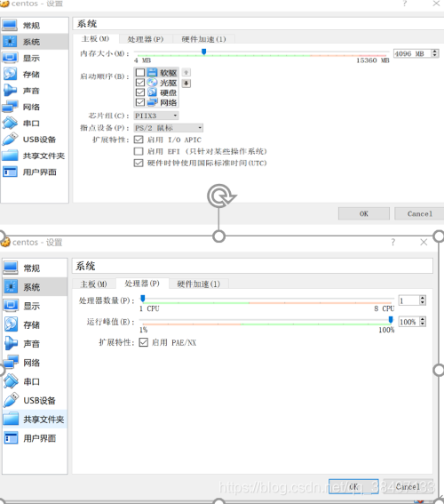Click Cancel in the upper settings window
The image size is (444, 504).
click(419, 213)
